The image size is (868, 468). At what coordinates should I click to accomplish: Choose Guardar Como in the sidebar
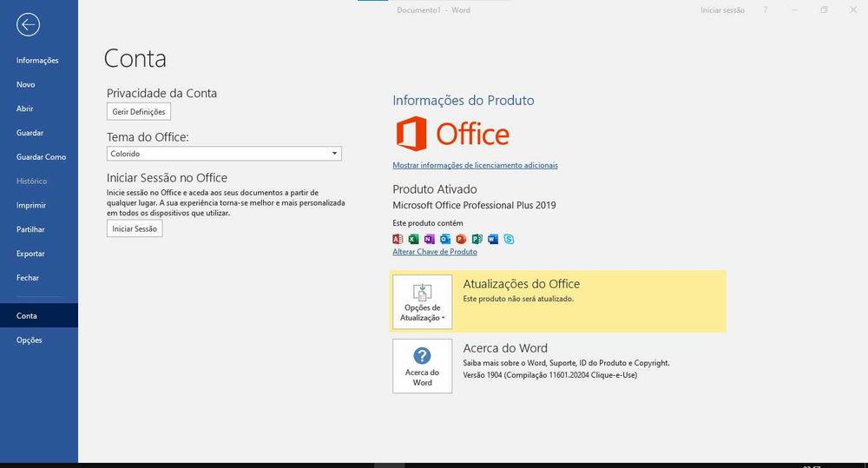(39, 157)
